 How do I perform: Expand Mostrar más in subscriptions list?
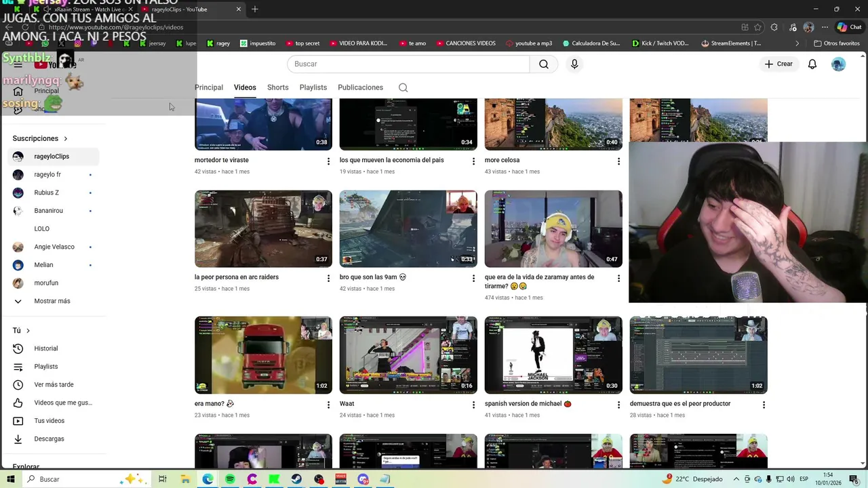52,301
